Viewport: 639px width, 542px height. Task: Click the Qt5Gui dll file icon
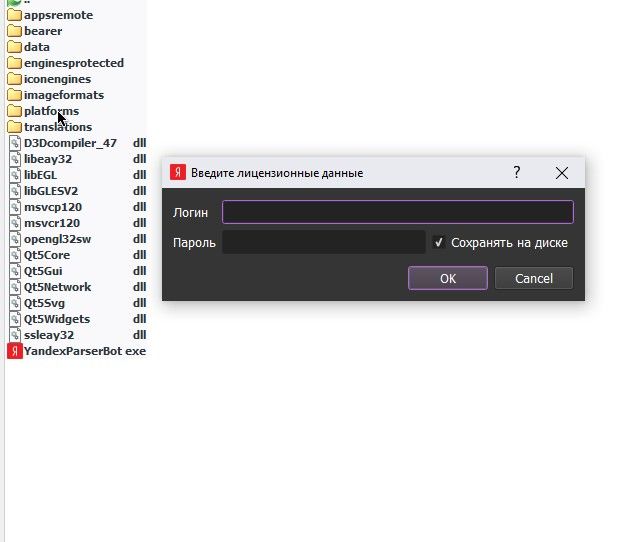pos(15,271)
